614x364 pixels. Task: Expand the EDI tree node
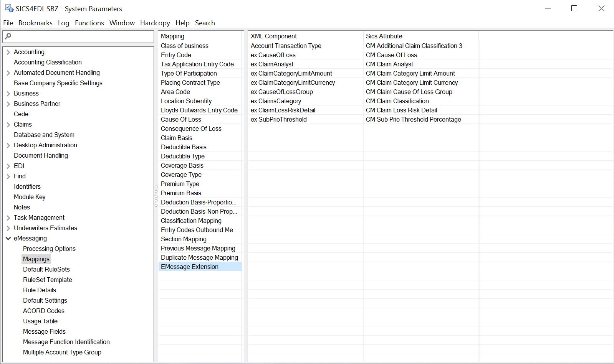pos(8,166)
